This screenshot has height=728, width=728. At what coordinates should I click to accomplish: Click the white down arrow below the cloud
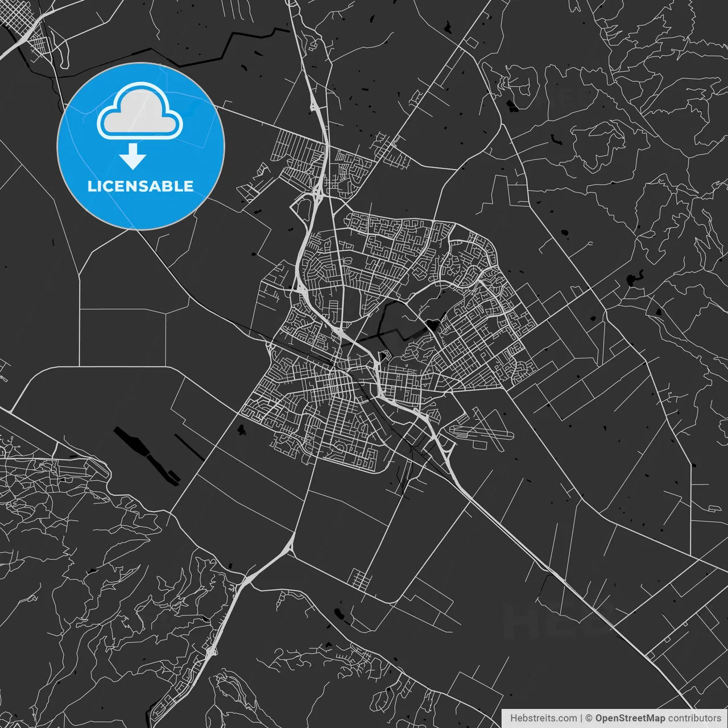tap(133, 157)
